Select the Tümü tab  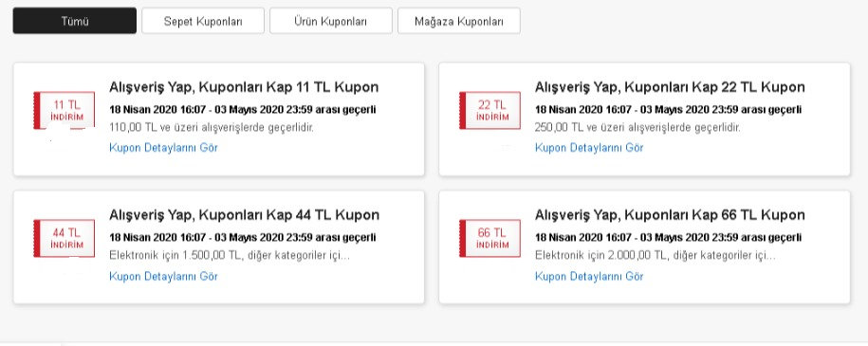coord(75,21)
